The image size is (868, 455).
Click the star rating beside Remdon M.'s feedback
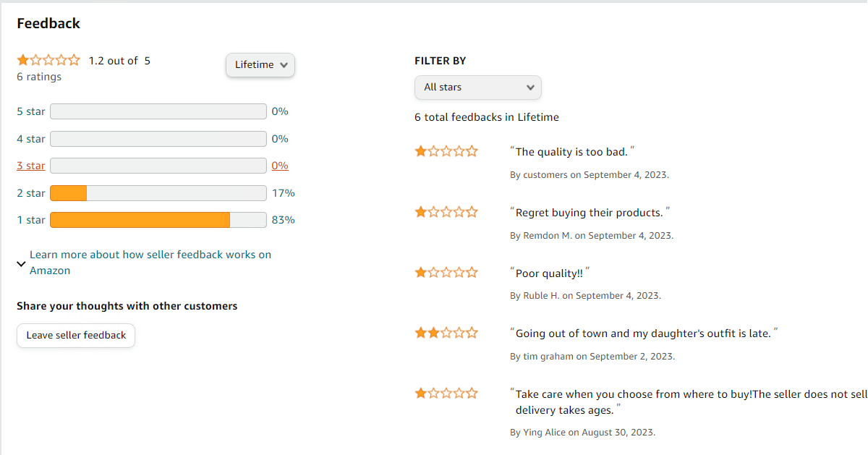[446, 212]
